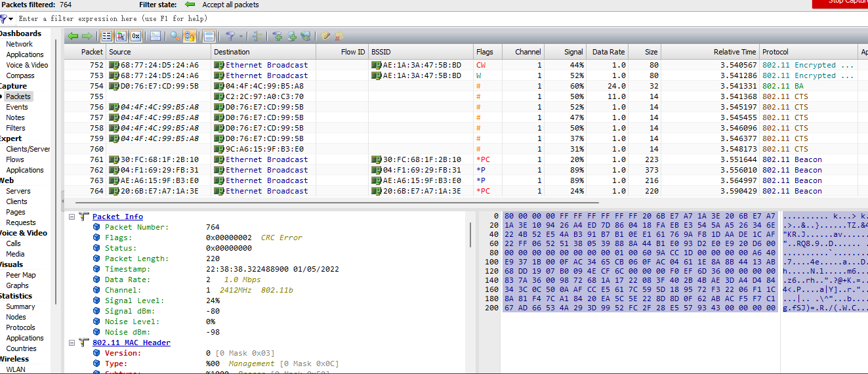This screenshot has width=868, height=374.
Task: Sort by the Relative Time column header
Action: [710, 52]
